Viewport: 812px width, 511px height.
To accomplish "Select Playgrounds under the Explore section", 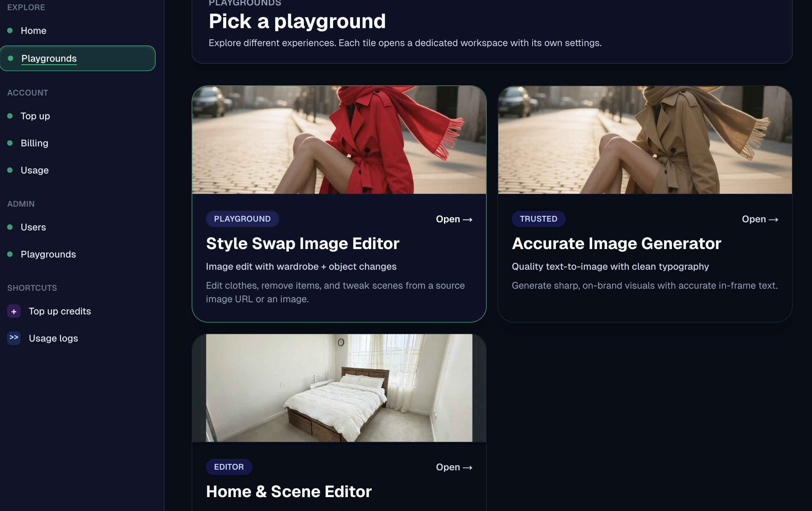I will [x=49, y=59].
